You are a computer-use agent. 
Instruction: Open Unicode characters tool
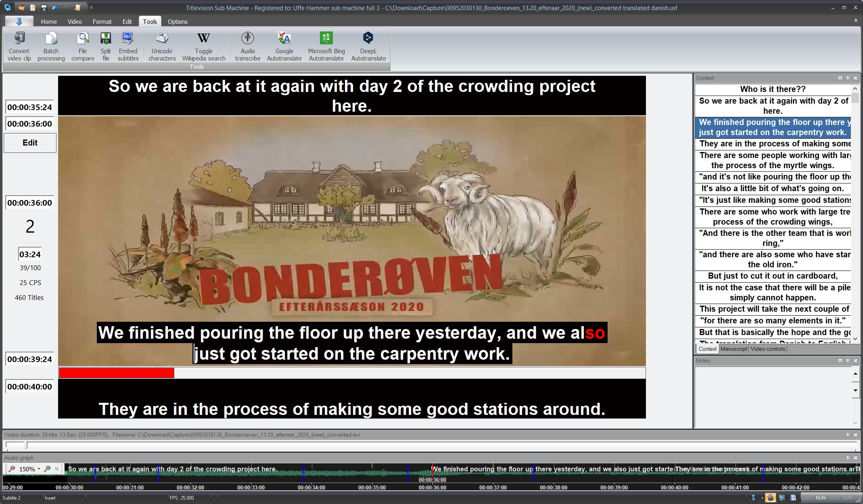pos(162,39)
